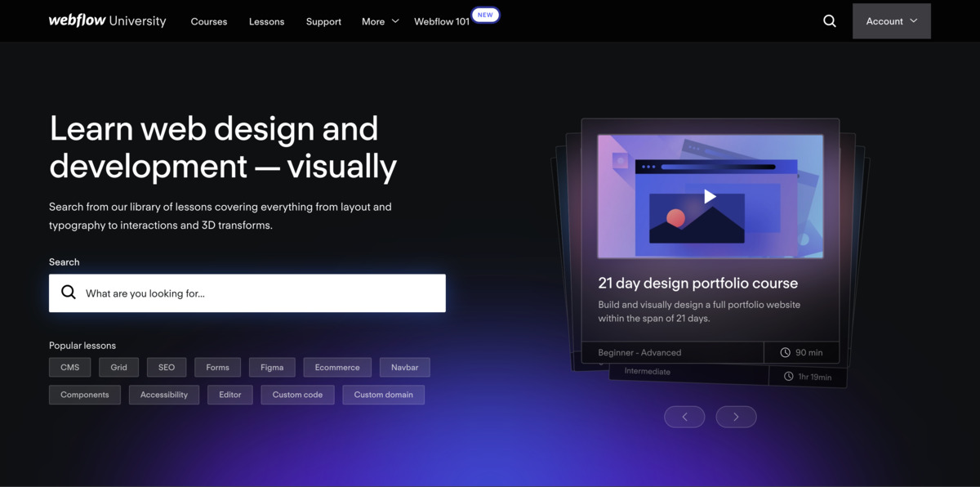Click the 'Popular lessons' heading text
The image size is (980, 487).
[82, 346]
